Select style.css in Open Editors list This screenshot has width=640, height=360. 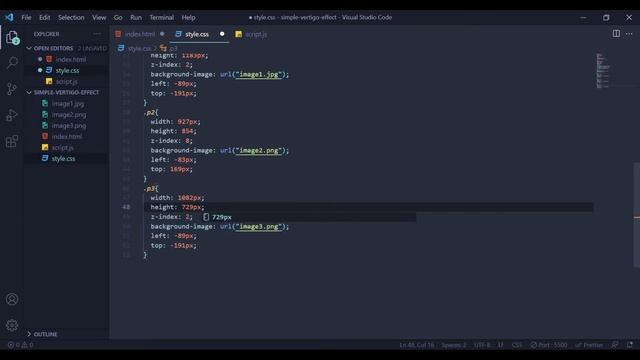67,71
